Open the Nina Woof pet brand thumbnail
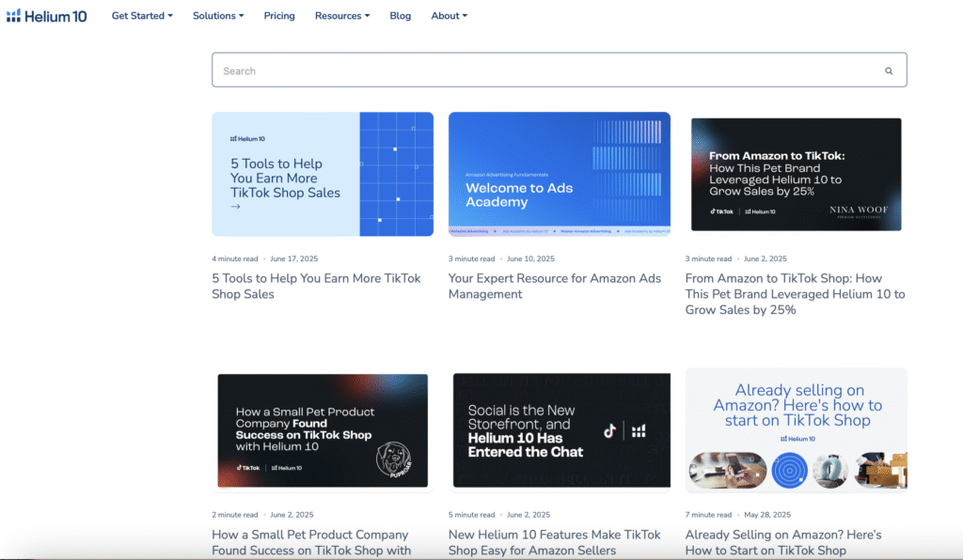963x560 pixels. click(x=796, y=174)
